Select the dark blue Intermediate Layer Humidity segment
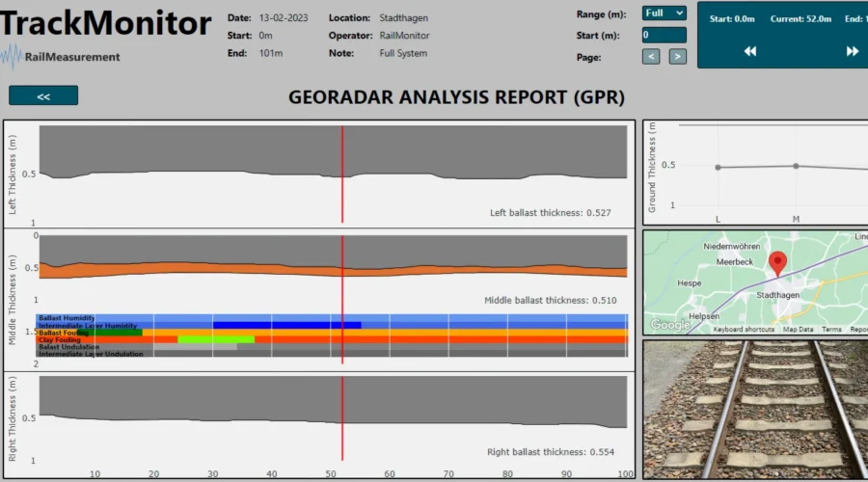The image size is (868, 482). (x=286, y=325)
